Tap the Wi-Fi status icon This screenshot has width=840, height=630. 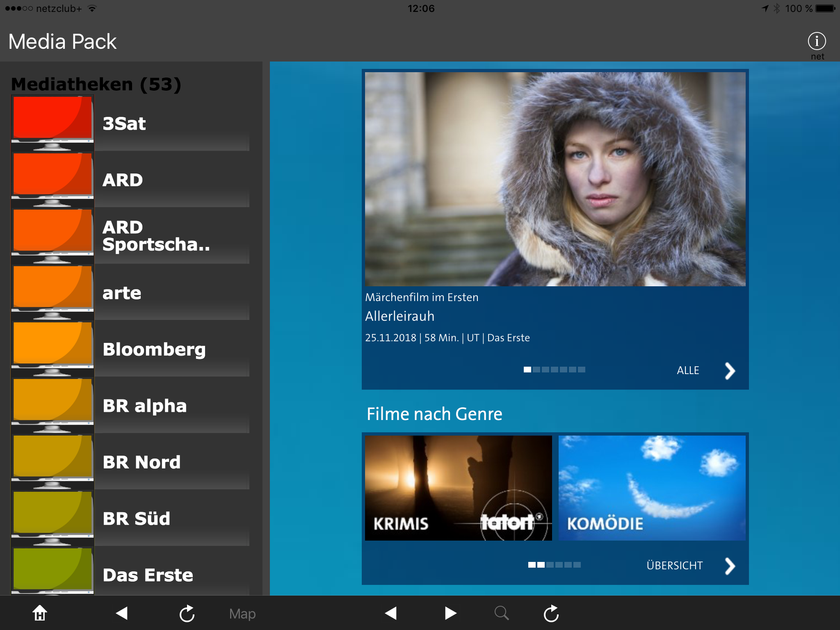[92, 8]
